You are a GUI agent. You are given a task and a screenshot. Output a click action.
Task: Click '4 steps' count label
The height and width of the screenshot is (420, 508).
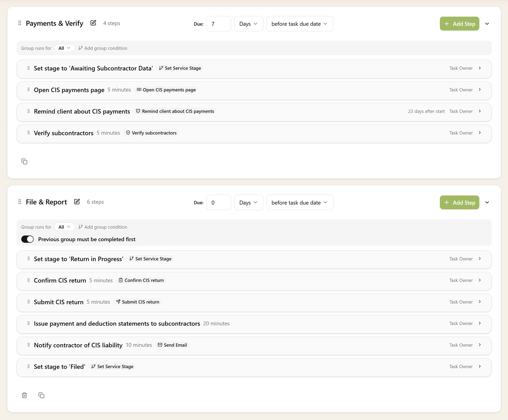tap(111, 23)
